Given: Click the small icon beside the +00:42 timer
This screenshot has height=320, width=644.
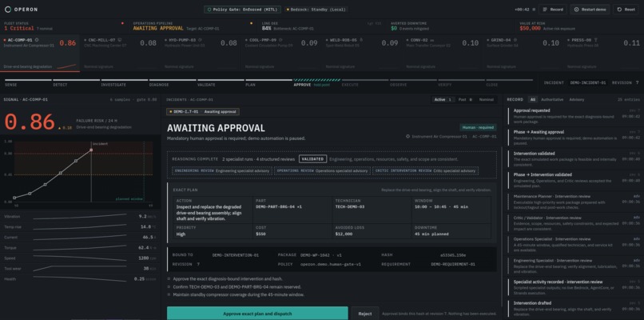Looking at the screenshot, I should [533, 10].
